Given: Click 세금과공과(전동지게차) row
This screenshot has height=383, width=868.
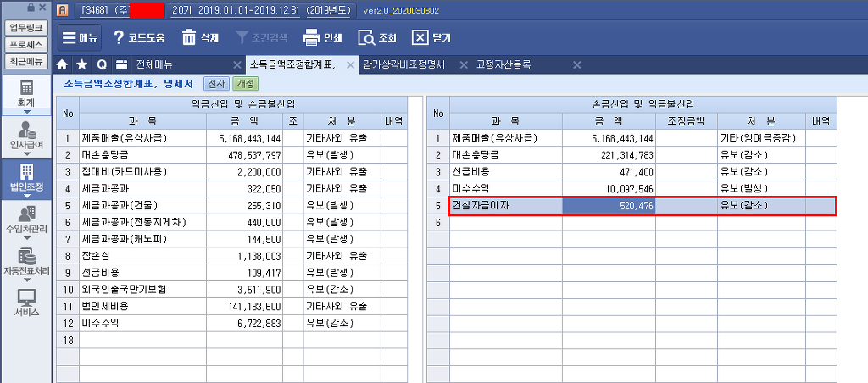Looking at the screenshot, I should click(232, 223).
